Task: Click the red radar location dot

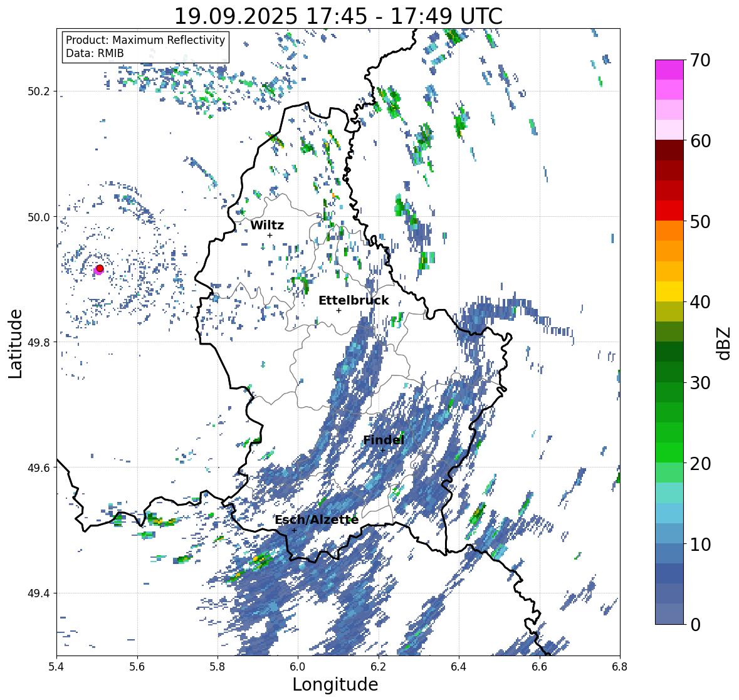Action: point(100,268)
